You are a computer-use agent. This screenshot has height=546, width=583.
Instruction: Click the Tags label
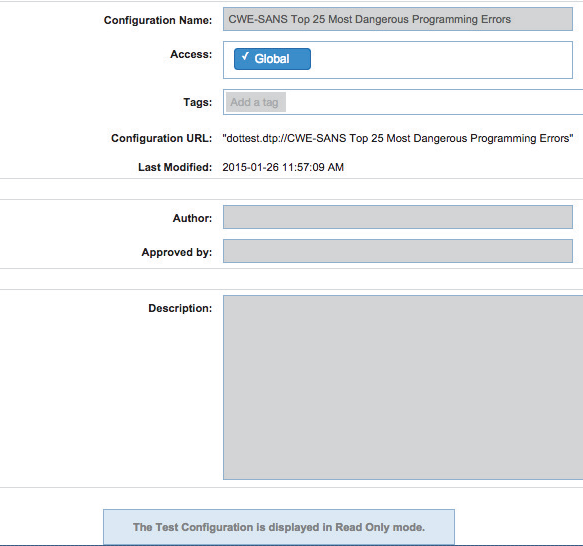(x=197, y=102)
